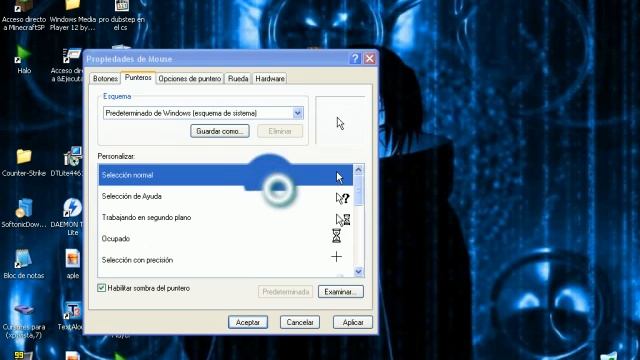Click the pointer list scroll up arrow

pos(358,169)
